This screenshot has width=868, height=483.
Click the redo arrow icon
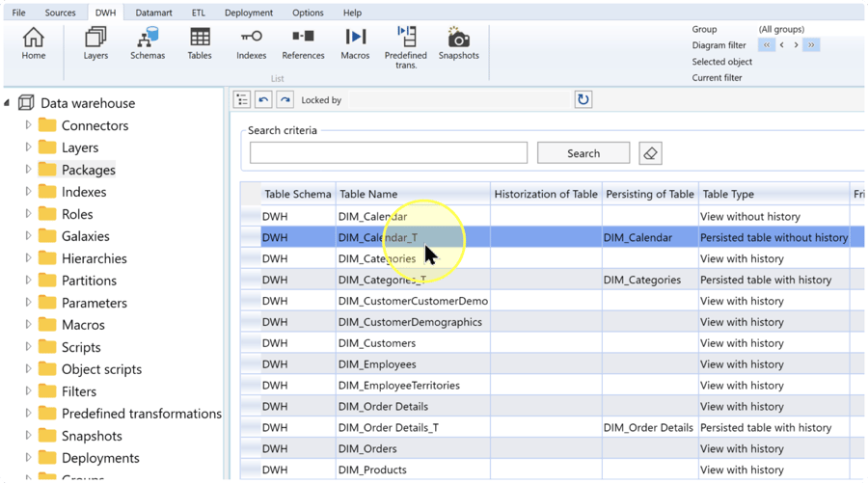click(285, 99)
